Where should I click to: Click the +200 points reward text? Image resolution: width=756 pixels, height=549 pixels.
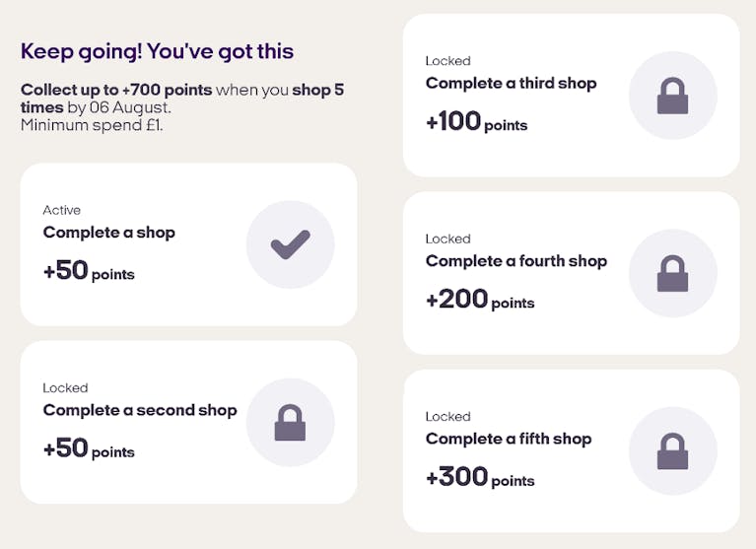(480, 299)
